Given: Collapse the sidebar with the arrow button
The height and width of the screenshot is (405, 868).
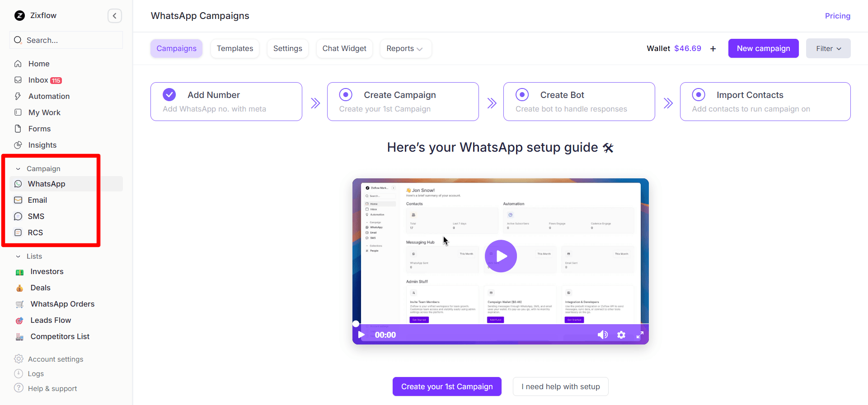Looking at the screenshot, I should [x=114, y=16].
